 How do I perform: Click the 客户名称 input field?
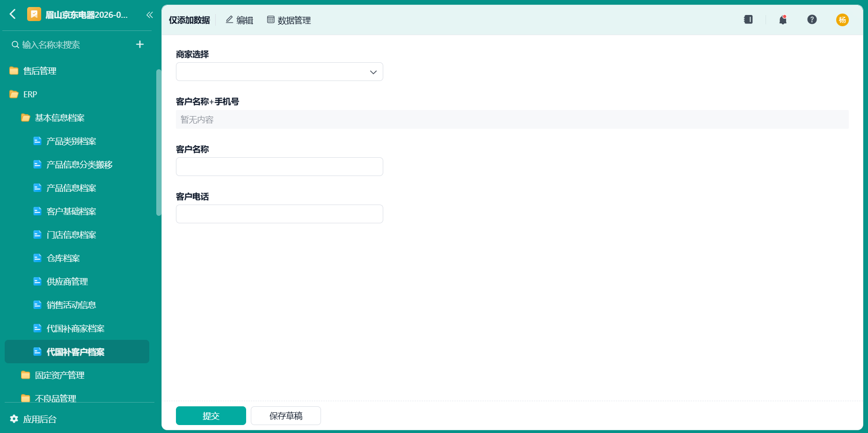279,167
